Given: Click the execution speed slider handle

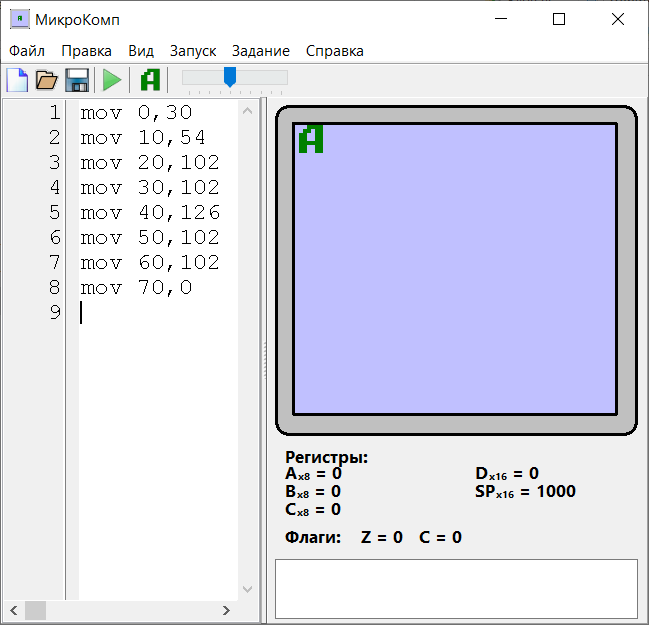Looking at the screenshot, I should pyautogui.click(x=230, y=77).
